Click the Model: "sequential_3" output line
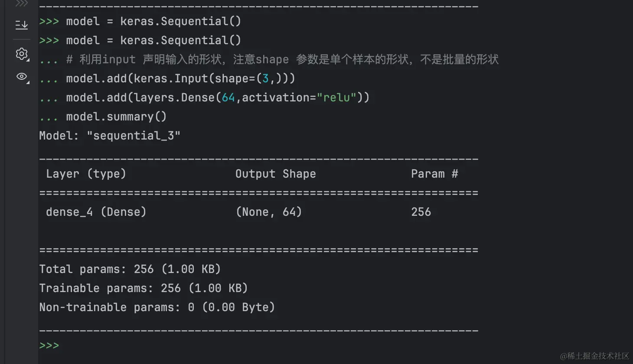 click(109, 136)
